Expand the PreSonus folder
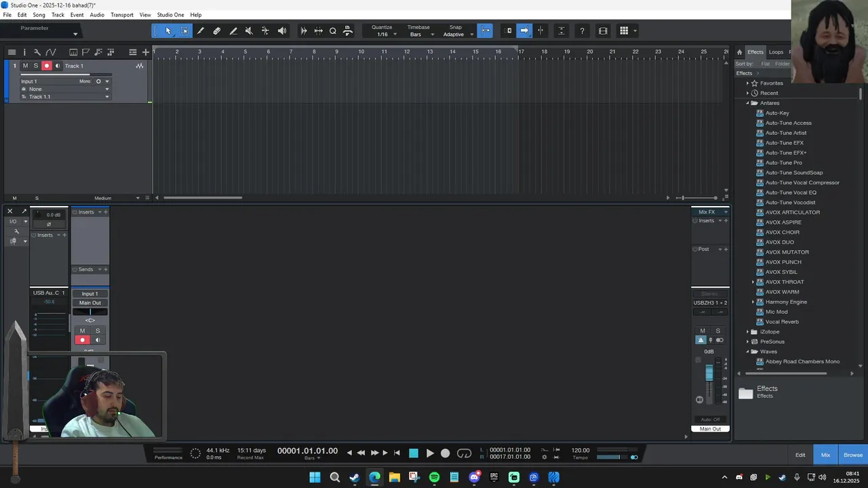This screenshot has width=868, height=488. click(747, 342)
